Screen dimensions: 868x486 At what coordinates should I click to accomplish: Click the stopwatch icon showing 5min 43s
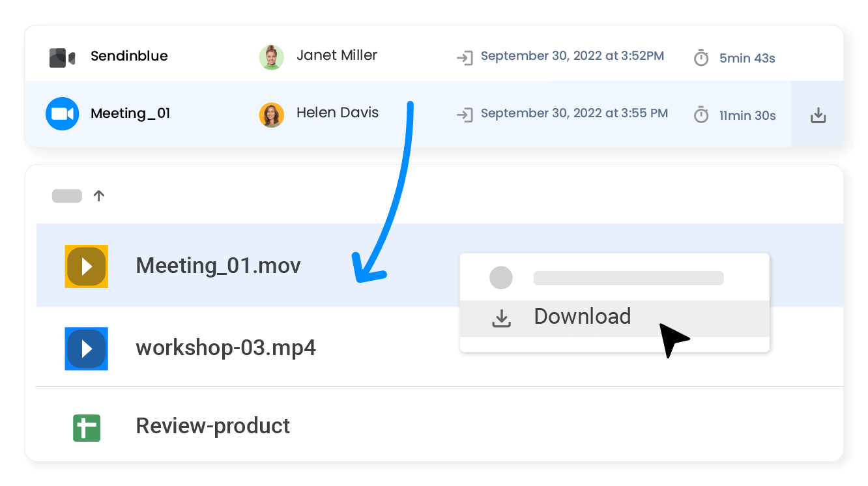point(701,57)
